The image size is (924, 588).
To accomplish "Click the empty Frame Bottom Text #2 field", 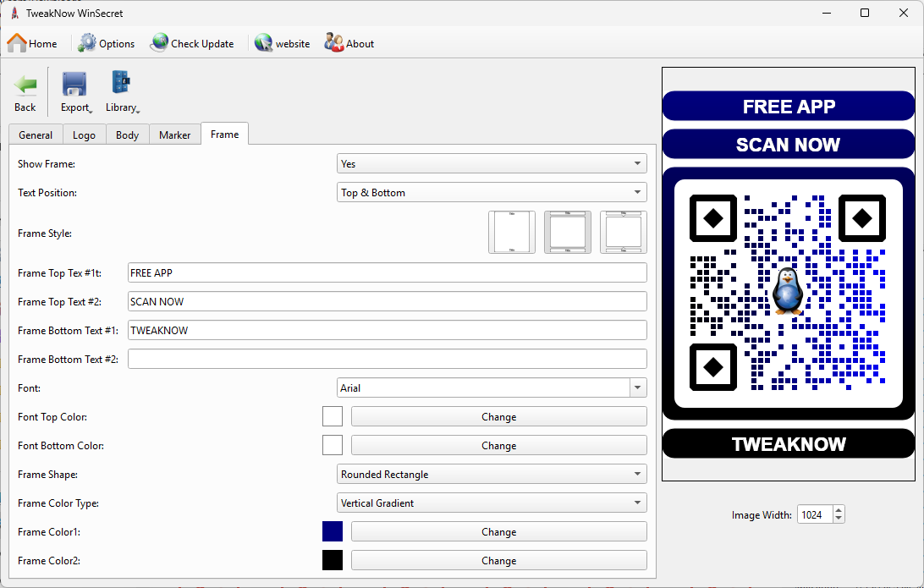I will [388, 359].
